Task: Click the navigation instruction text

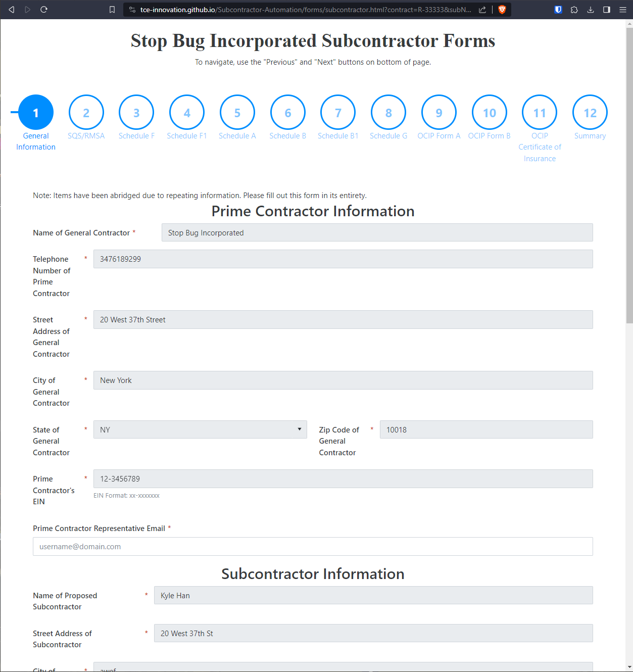Action: tap(313, 62)
